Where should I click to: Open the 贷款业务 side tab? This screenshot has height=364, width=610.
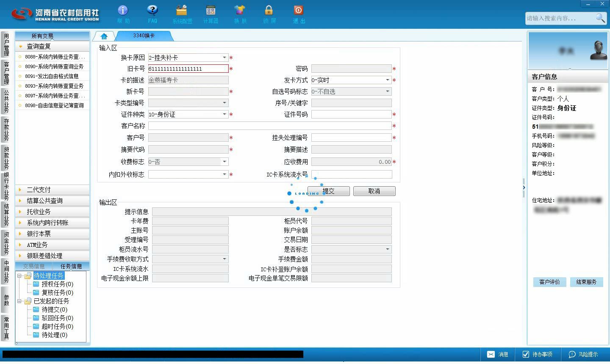pos(6,158)
